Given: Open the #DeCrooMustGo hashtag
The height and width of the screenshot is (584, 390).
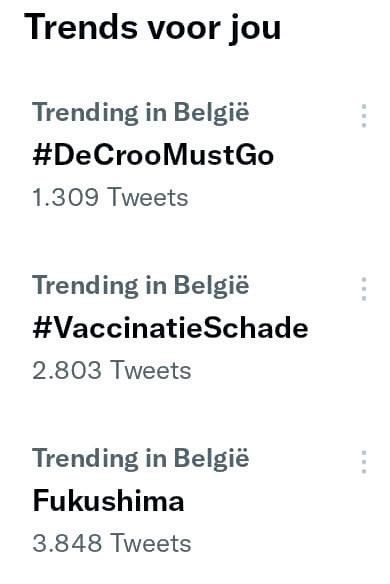Looking at the screenshot, I should (153, 155).
